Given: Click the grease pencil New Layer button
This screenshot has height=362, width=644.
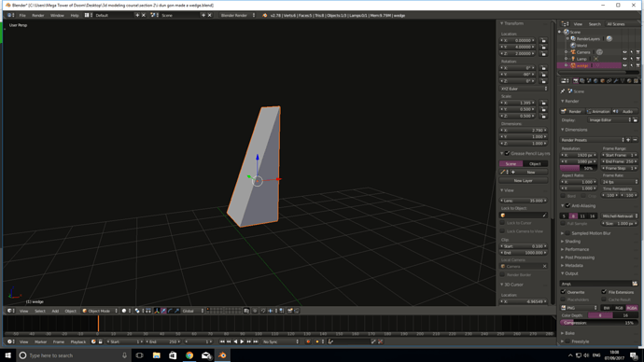Looking at the screenshot, I should pos(524,180).
